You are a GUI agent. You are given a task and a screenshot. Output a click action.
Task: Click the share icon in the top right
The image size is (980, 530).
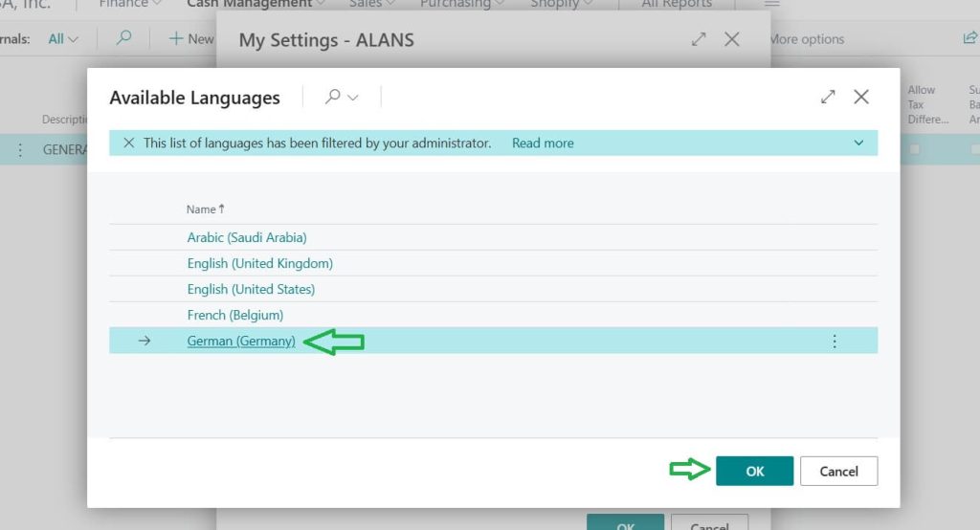coord(969,38)
